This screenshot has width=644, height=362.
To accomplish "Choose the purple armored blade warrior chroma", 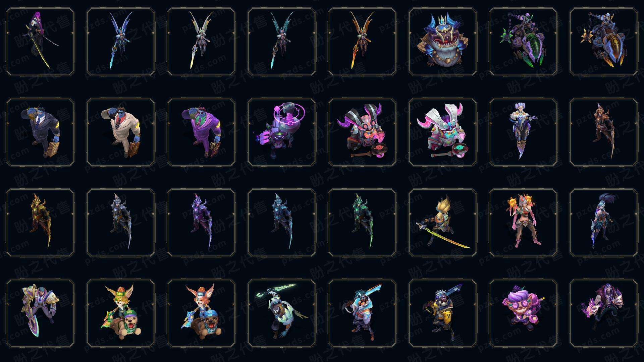I will (201, 223).
